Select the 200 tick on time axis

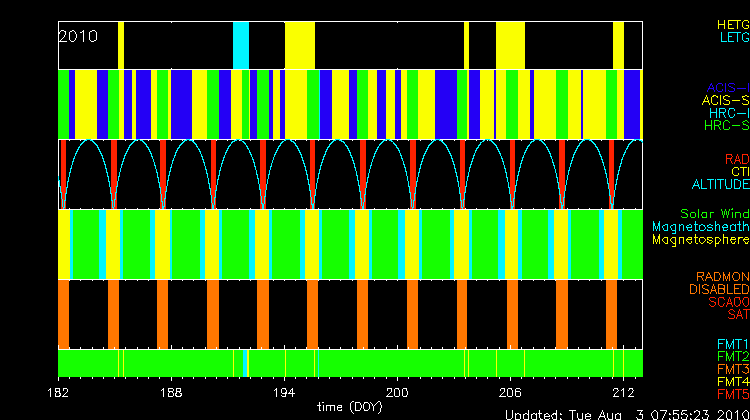pyautogui.click(x=398, y=392)
